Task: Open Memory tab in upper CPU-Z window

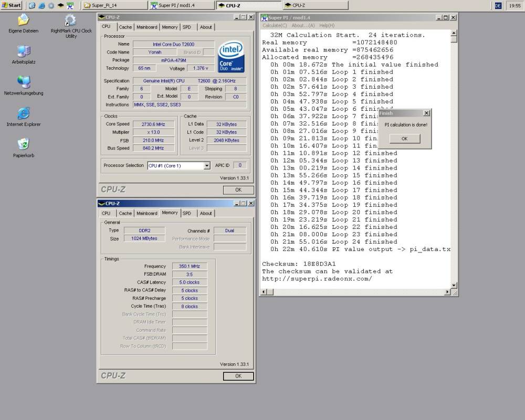Action: point(170,27)
